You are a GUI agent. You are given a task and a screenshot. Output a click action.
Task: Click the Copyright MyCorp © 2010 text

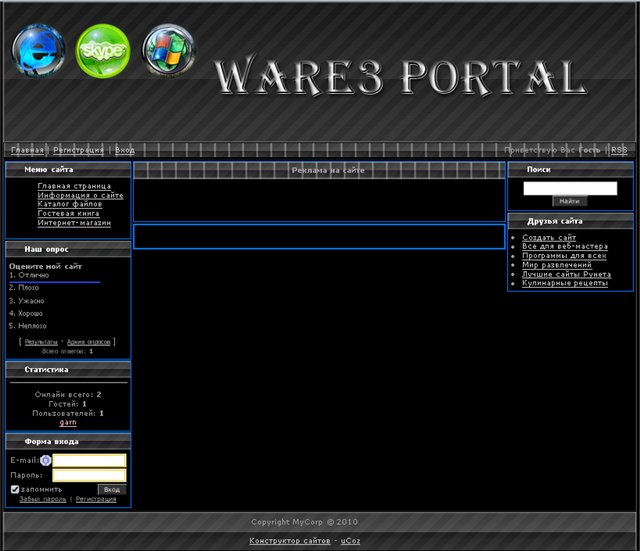point(304,522)
